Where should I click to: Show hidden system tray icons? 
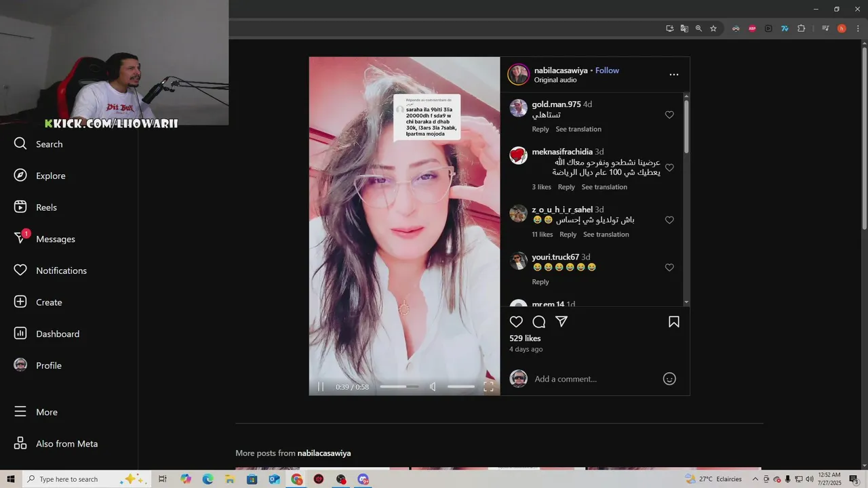point(755,479)
